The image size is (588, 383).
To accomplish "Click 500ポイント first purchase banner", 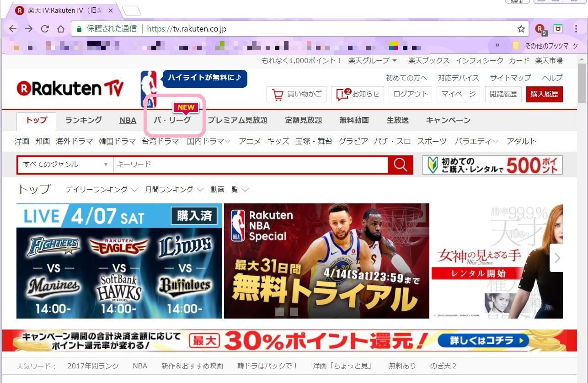I will [492, 165].
